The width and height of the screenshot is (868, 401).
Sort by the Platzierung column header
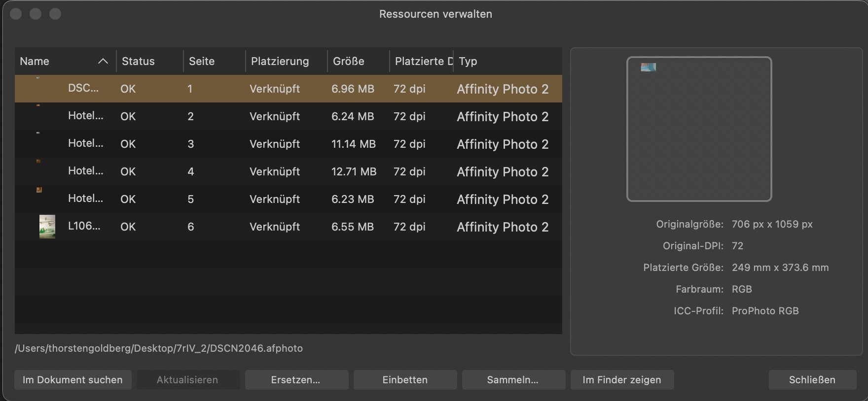287,61
